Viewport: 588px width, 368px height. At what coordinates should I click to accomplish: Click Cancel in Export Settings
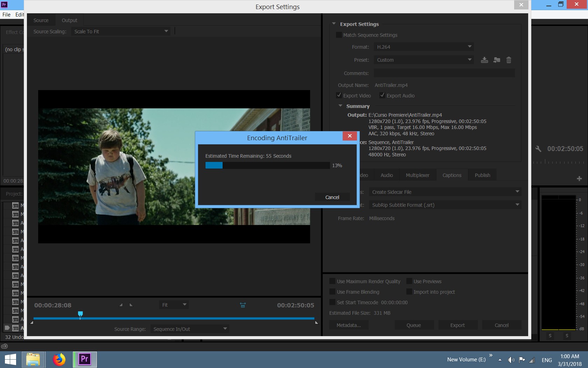502,325
